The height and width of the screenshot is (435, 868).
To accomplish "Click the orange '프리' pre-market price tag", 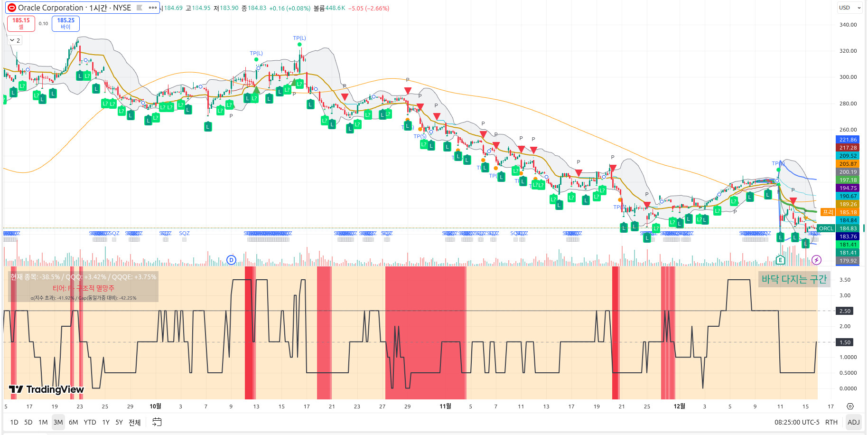I will (827, 212).
